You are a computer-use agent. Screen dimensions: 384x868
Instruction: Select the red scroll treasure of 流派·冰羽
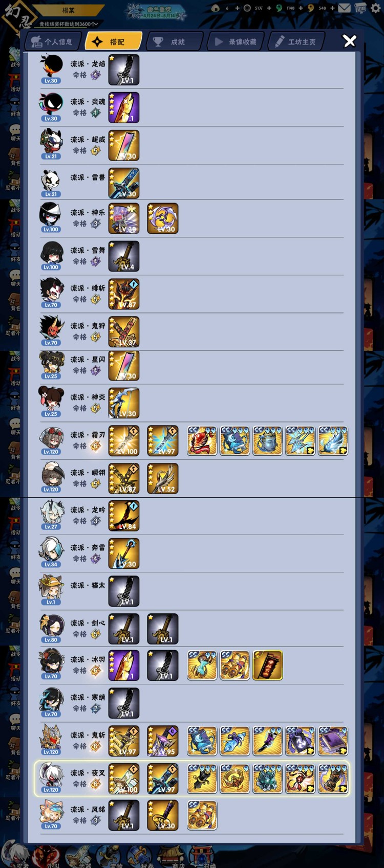[x=267, y=665]
